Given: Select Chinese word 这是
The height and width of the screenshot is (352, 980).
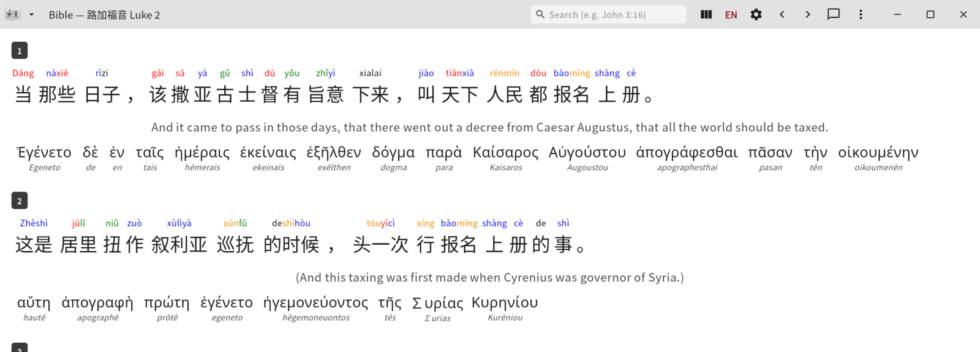Looking at the screenshot, I should 34,245.
